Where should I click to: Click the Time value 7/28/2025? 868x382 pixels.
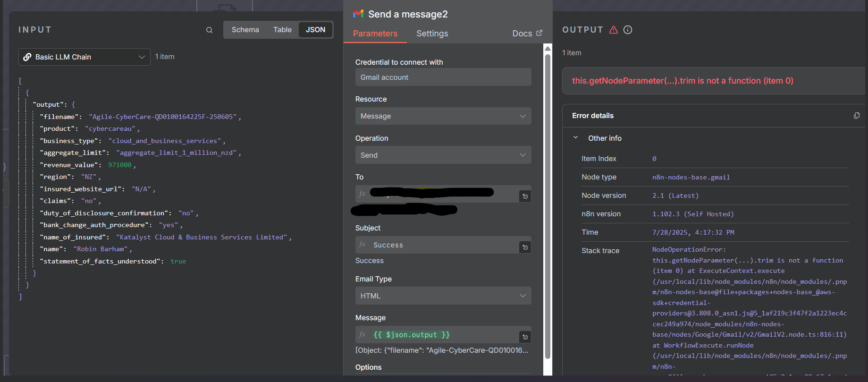pyautogui.click(x=693, y=232)
